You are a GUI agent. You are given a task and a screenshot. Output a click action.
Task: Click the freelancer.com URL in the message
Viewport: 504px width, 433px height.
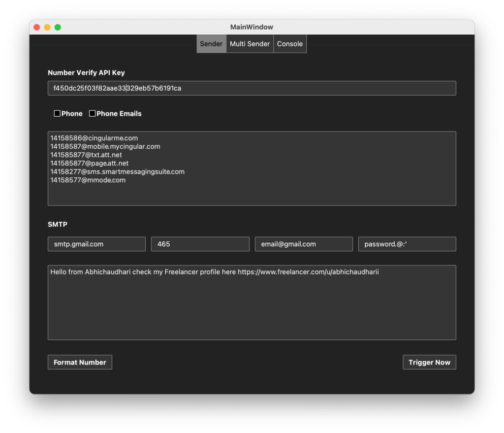point(308,272)
